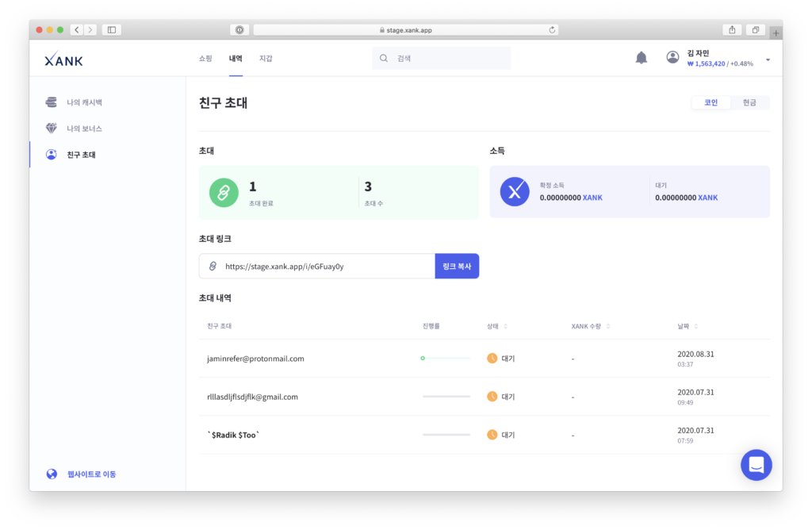Open the 지갑 tab
The width and height of the screenshot is (812, 530).
click(266, 59)
